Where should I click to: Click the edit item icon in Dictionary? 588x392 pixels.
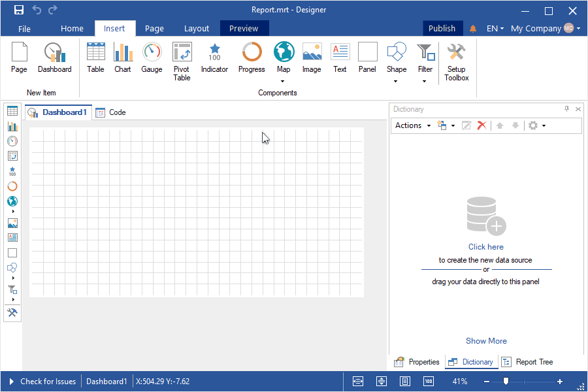point(466,125)
